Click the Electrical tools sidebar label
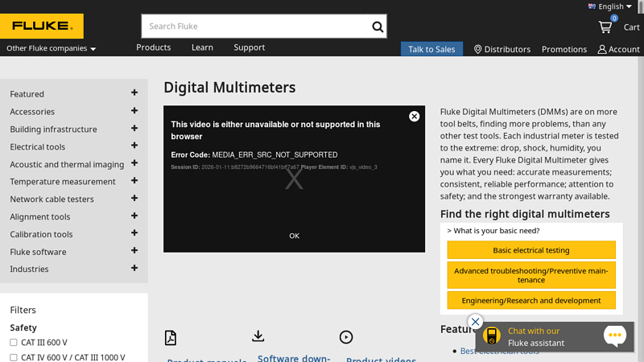Screen dimensions: 644x362 point(37,146)
